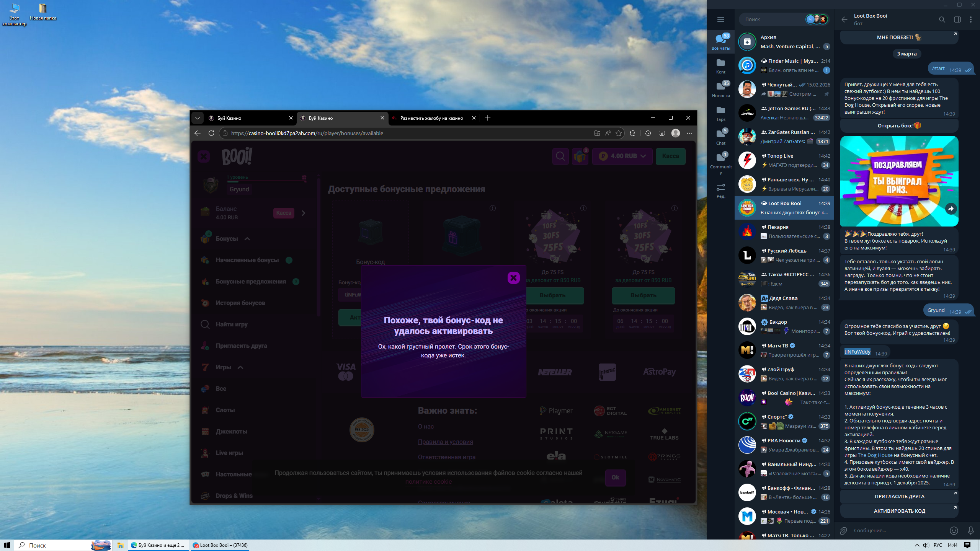The image size is (980, 551).
Task: Open the Booi Casino channel chat
Action: click(x=784, y=398)
